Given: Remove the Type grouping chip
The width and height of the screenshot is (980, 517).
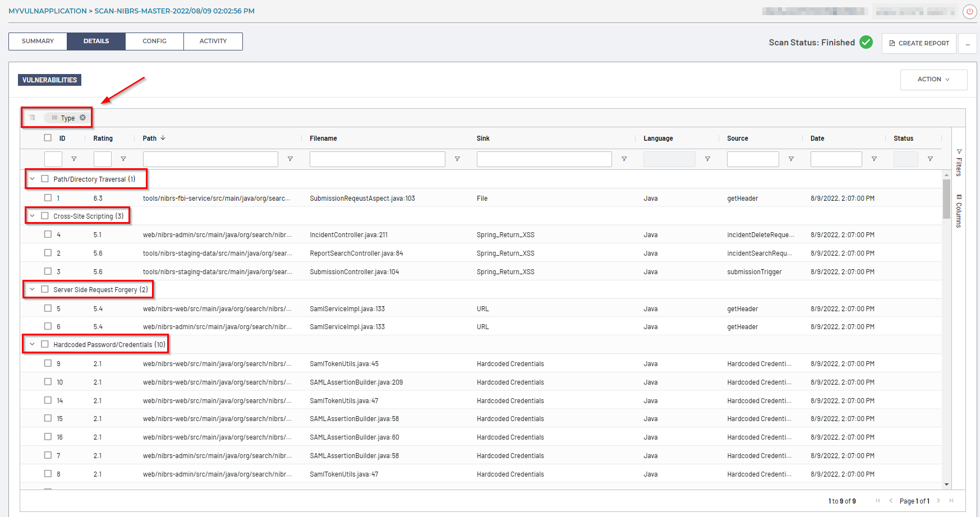Looking at the screenshot, I should [x=82, y=118].
